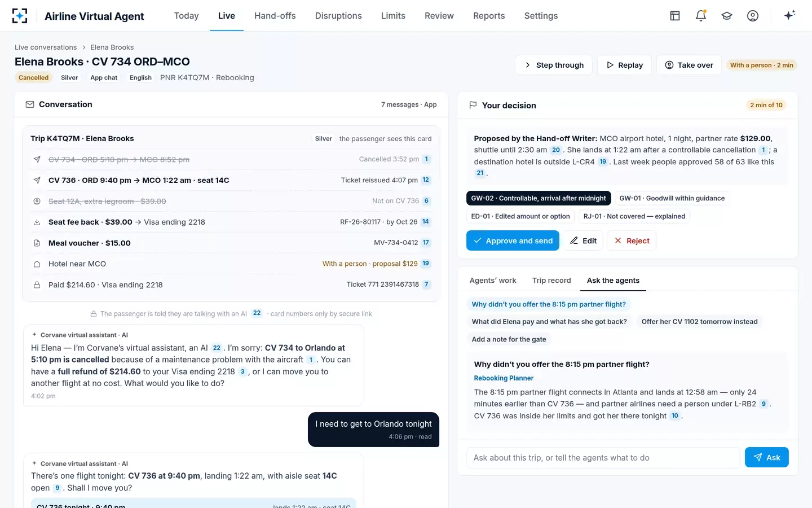Click the plane icon on CV 736 row

point(37,180)
